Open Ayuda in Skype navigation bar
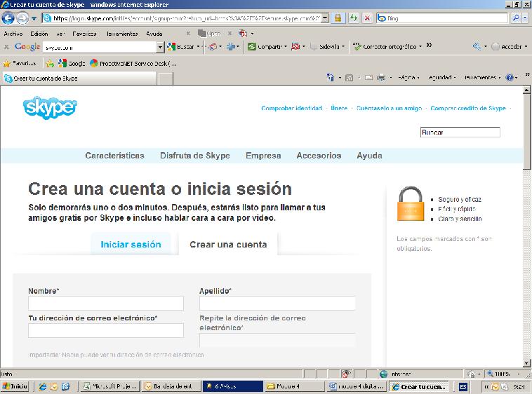Screen dimensions: 532x394 coord(369,156)
